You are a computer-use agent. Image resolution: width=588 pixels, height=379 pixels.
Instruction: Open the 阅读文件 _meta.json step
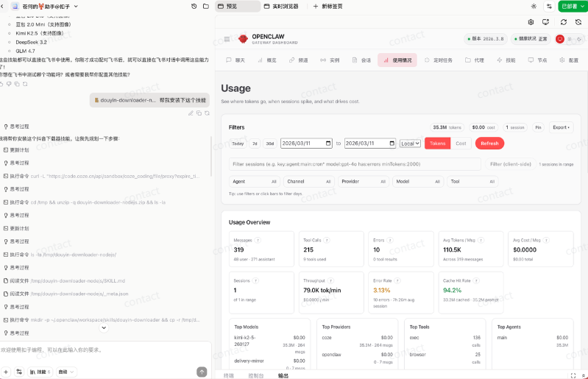tap(65, 294)
